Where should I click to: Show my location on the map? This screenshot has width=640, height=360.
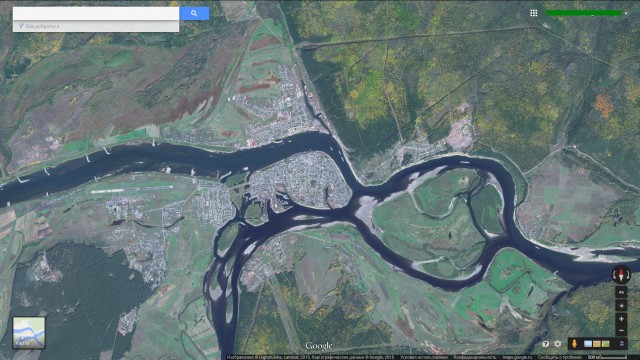pos(621,305)
